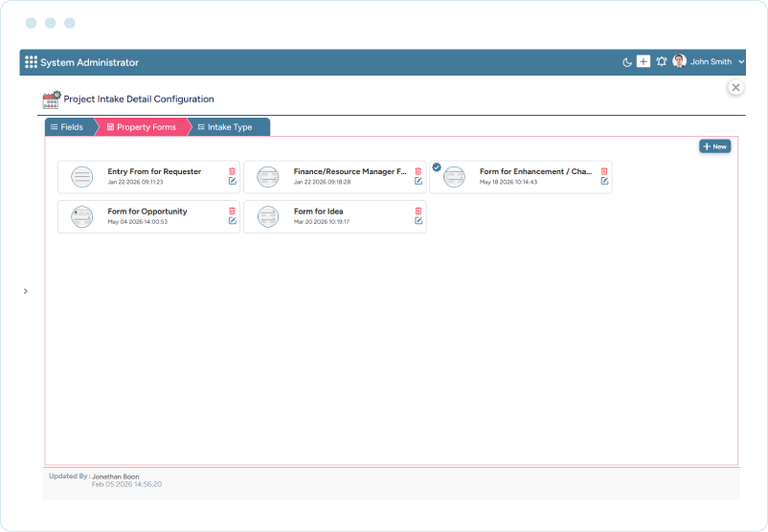Edit Form for Enhancement card
This screenshot has width=768, height=532.
point(604,181)
